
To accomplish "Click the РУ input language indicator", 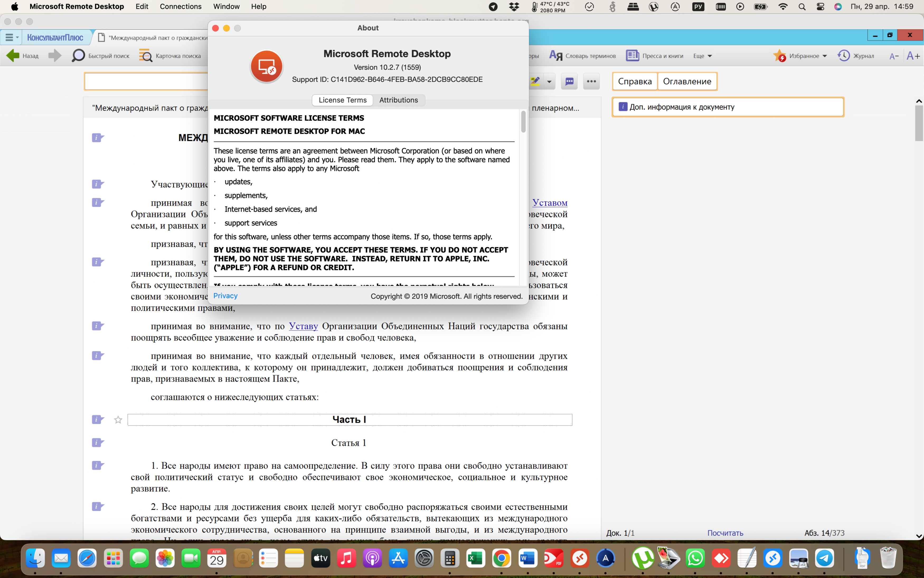I will [698, 7].
